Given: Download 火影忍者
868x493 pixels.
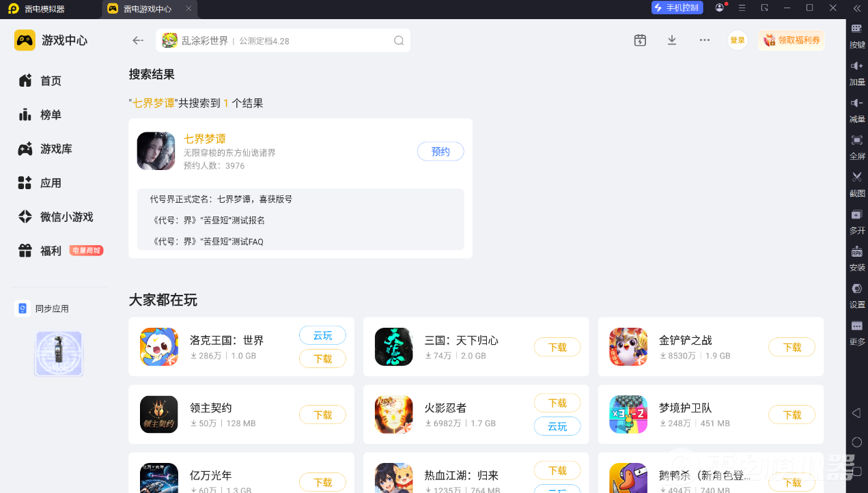Looking at the screenshot, I should [x=557, y=403].
